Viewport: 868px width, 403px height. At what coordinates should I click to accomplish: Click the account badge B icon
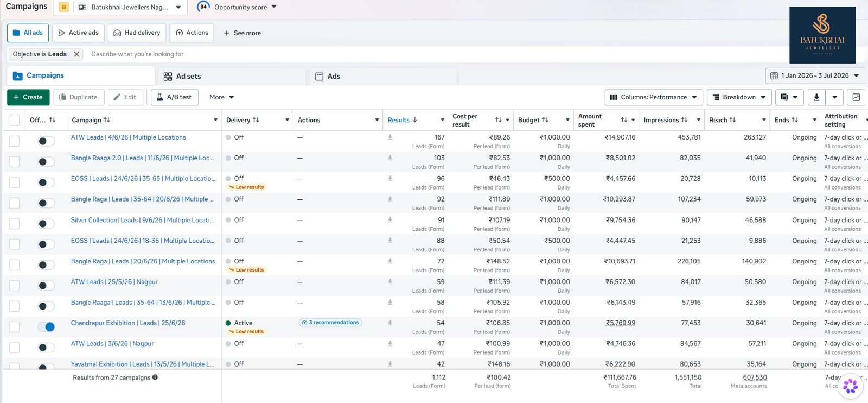point(64,7)
